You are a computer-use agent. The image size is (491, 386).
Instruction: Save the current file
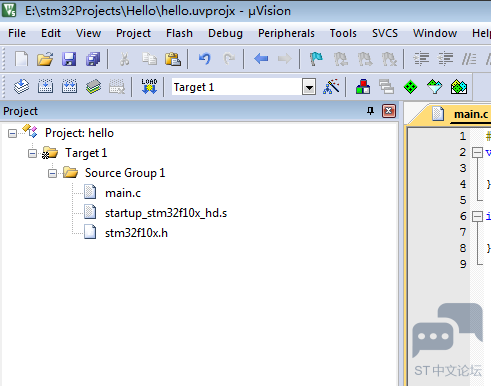point(69,59)
